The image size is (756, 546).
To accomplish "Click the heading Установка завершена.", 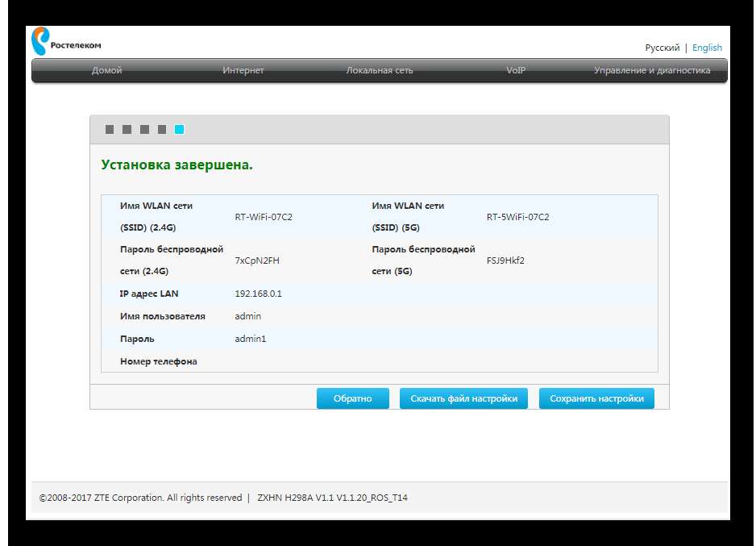I will 177,165.
